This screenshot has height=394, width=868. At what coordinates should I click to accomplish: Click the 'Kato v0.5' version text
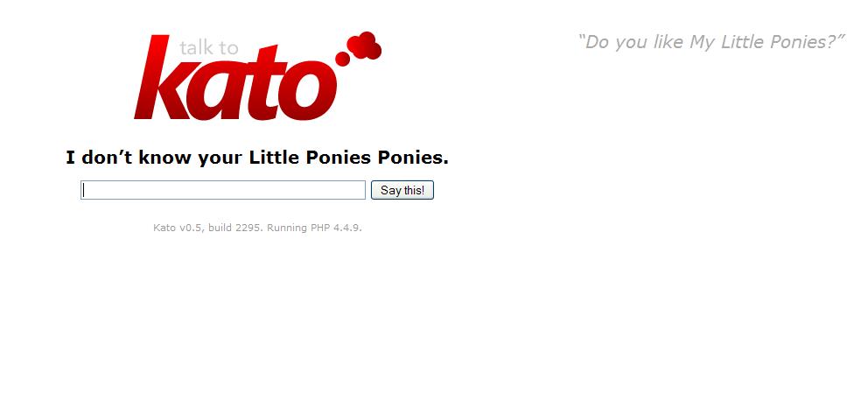[177, 228]
